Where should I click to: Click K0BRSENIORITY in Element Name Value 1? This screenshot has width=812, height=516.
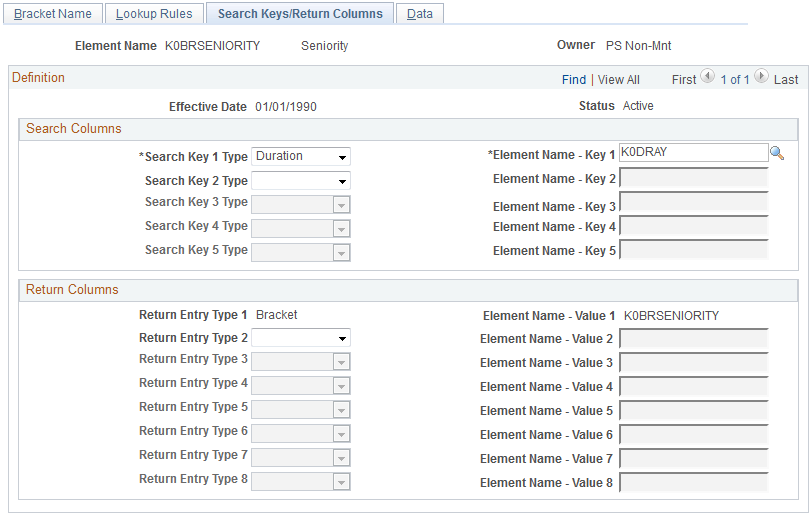[671, 316]
